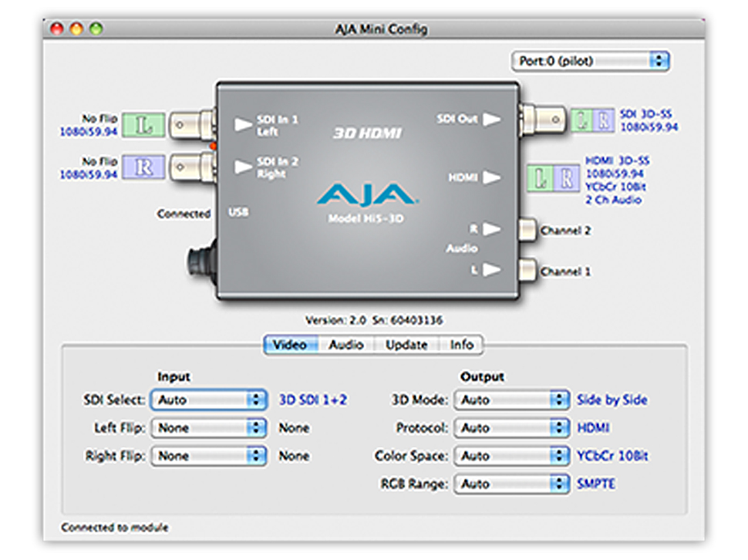This screenshot has width=748, height=560.
Task: Click the Audio R output arrow
Action: click(x=492, y=229)
